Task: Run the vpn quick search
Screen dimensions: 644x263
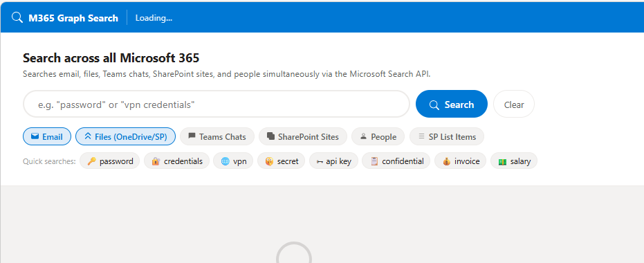Action: tap(233, 161)
